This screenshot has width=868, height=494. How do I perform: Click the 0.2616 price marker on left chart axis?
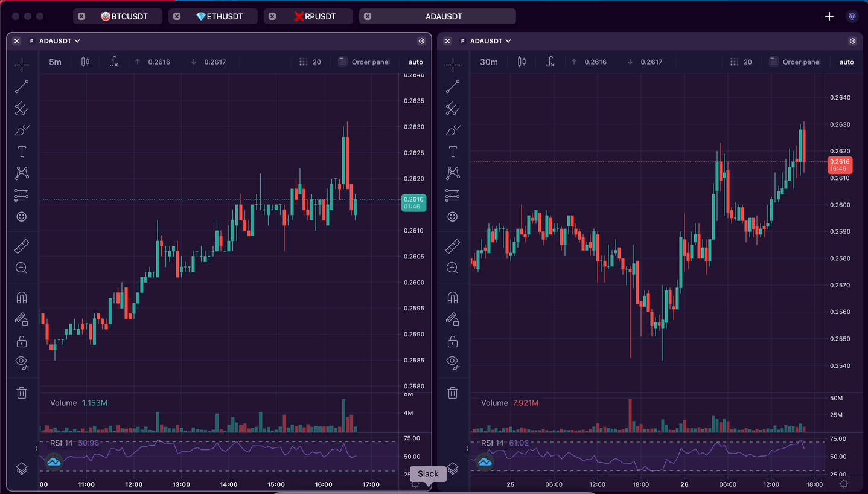click(413, 203)
